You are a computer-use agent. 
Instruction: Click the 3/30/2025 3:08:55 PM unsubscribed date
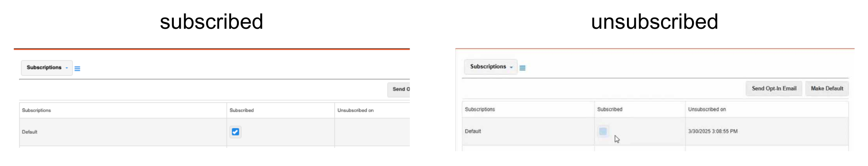(713, 131)
